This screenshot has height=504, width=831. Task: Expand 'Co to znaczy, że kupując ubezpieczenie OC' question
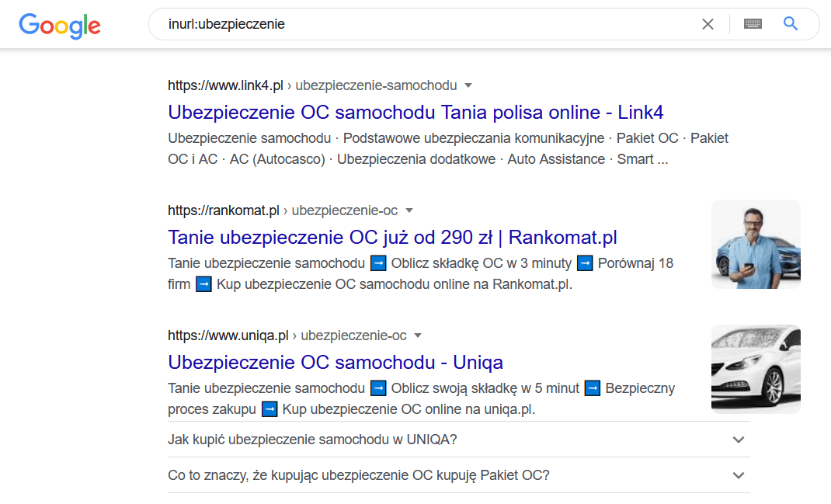459,474
